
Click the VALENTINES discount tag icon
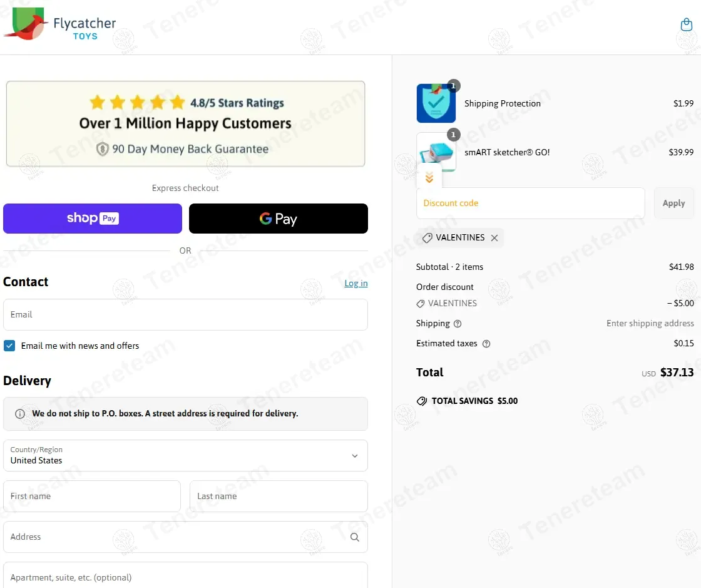[x=427, y=238]
